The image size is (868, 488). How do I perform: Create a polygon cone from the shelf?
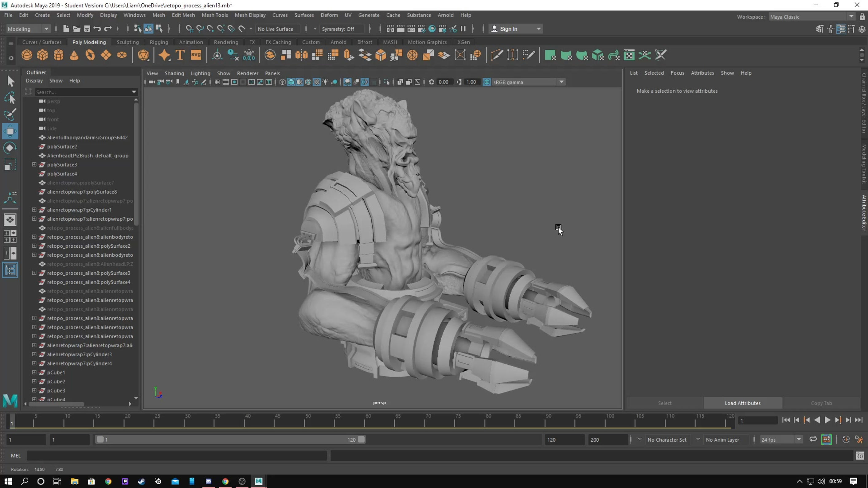coord(74,55)
